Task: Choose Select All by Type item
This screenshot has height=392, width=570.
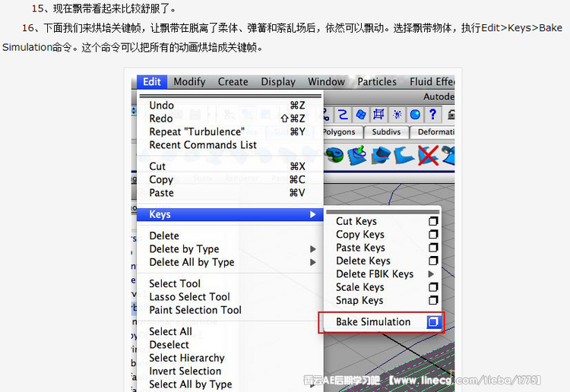Action: click(230, 384)
